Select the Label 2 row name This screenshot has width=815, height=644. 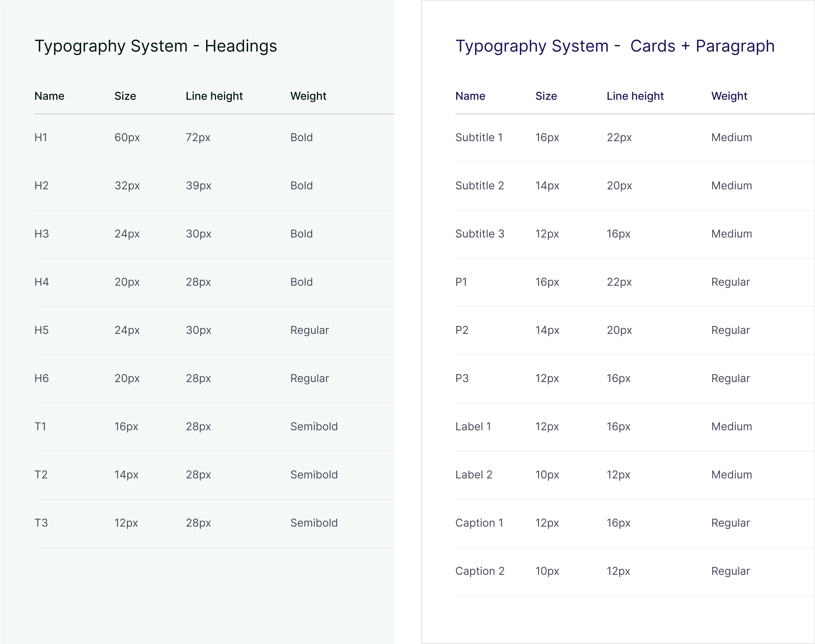pos(474,475)
